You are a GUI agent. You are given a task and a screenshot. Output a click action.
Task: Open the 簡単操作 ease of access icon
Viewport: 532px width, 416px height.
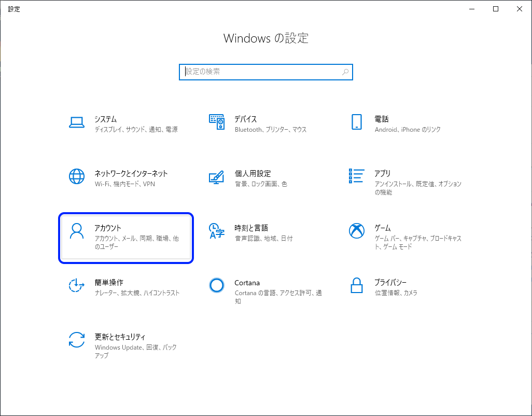pyautogui.click(x=77, y=285)
